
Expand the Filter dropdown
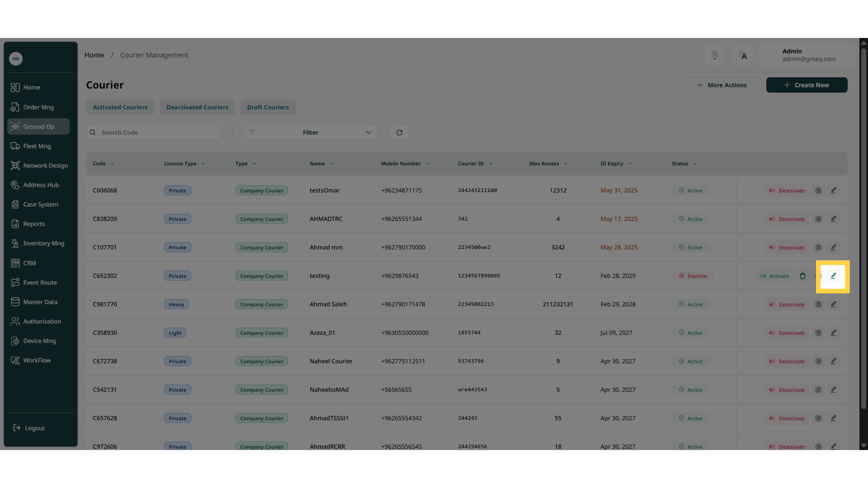pos(311,132)
